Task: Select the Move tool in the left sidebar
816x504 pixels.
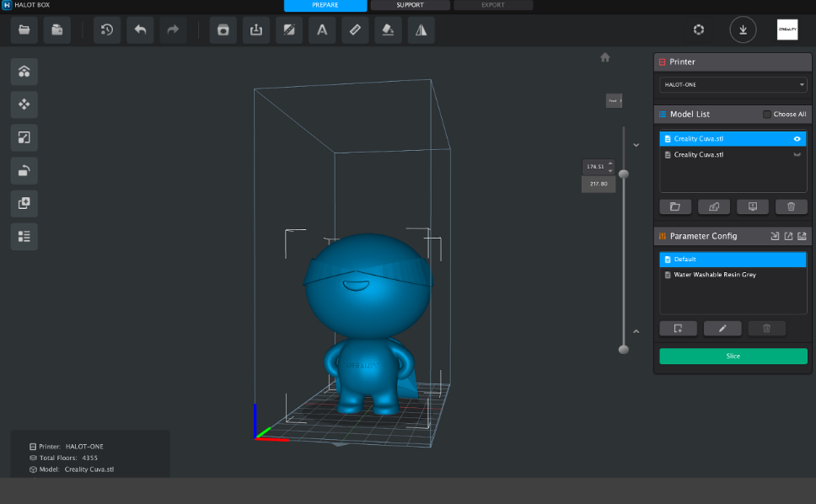Action: (x=24, y=105)
